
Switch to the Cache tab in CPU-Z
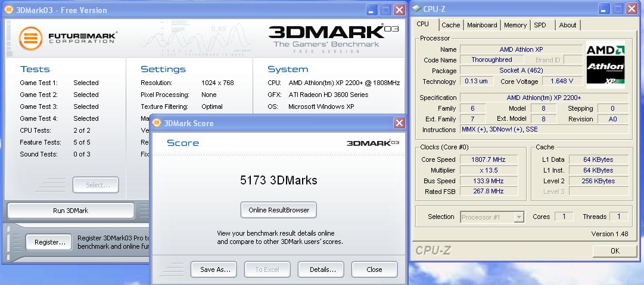[x=450, y=25]
